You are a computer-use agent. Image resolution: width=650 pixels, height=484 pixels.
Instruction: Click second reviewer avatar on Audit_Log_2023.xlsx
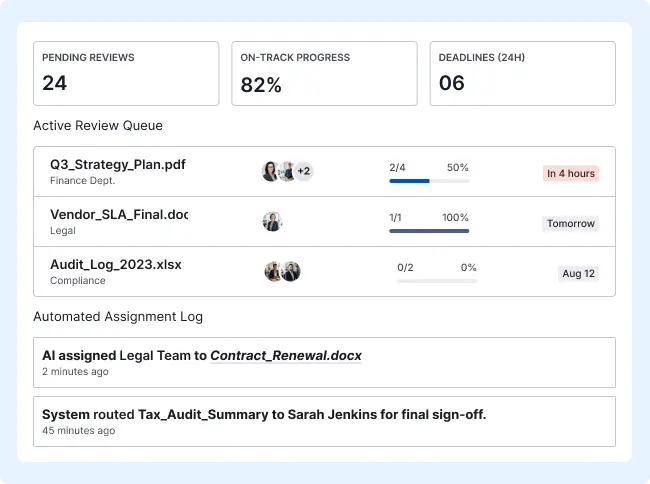[x=291, y=271]
